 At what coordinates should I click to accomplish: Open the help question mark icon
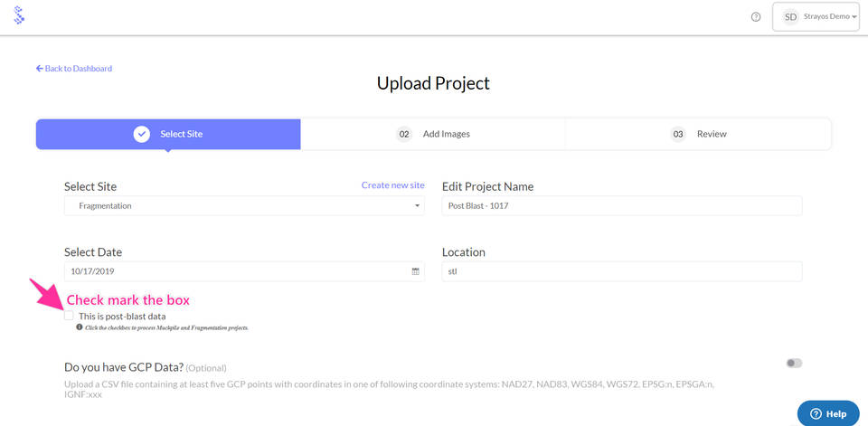pos(756,16)
